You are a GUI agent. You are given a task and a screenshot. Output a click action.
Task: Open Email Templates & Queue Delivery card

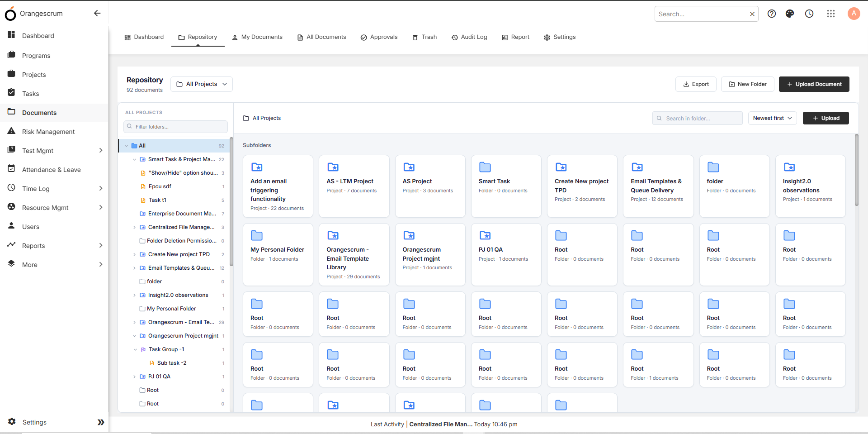coord(658,186)
